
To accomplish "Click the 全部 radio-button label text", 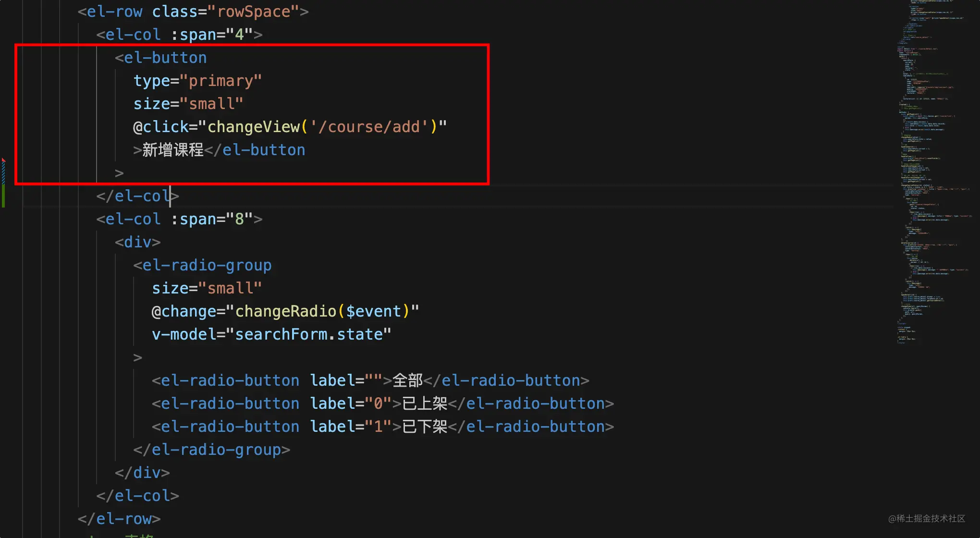I will click(x=407, y=380).
